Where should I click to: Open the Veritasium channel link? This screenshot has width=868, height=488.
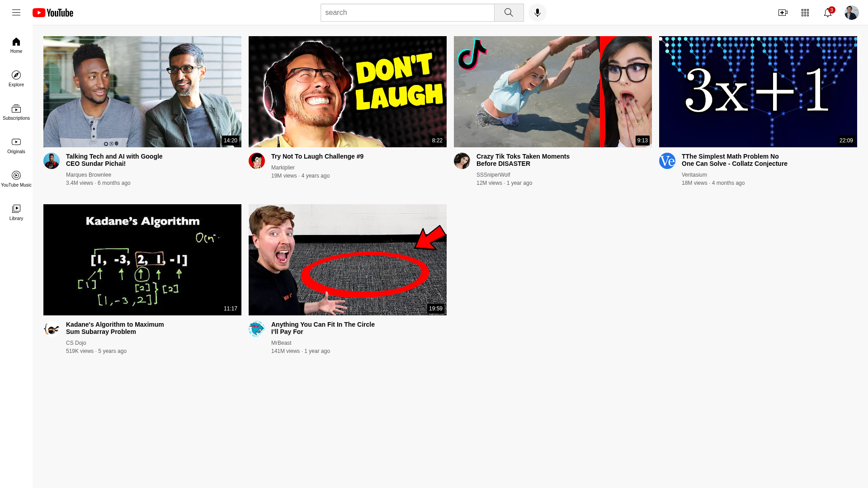[x=694, y=175]
